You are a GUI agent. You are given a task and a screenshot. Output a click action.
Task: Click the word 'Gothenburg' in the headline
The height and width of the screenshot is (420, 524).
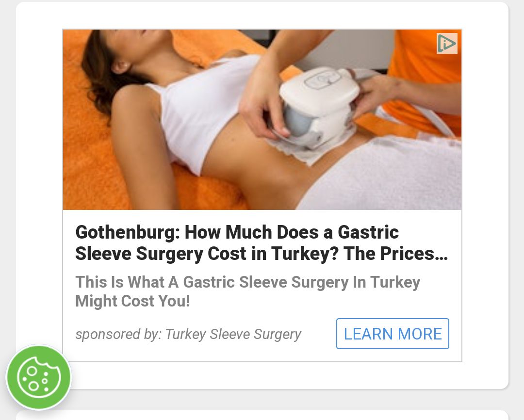click(x=128, y=232)
